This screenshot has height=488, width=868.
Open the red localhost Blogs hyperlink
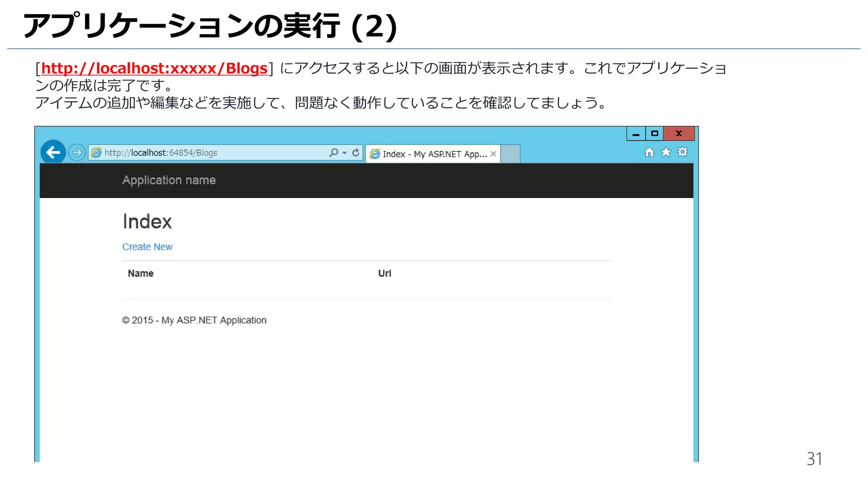154,68
